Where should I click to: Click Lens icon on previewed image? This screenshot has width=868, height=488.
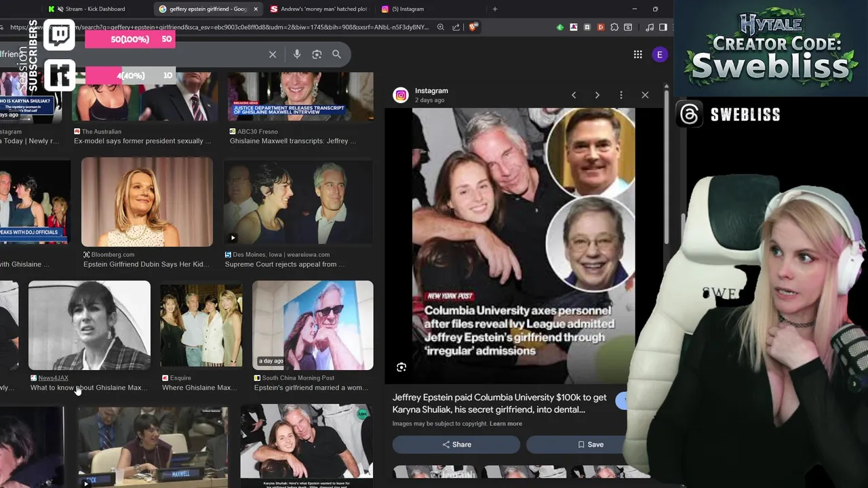click(x=401, y=367)
